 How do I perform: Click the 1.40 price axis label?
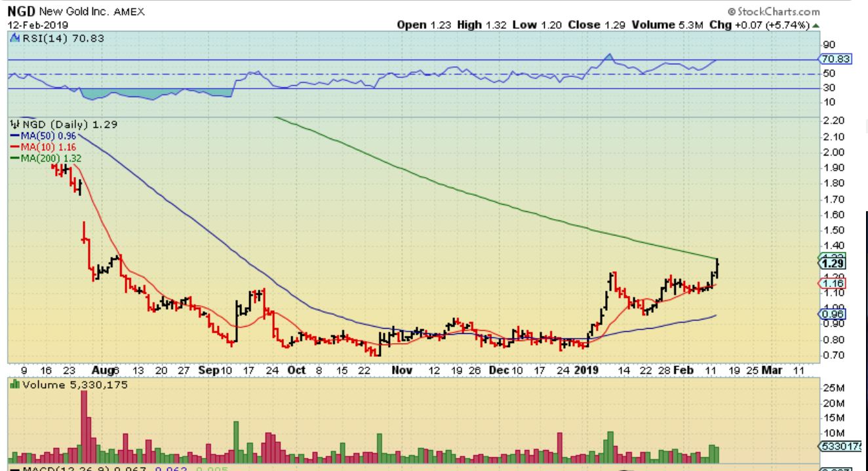pos(833,246)
